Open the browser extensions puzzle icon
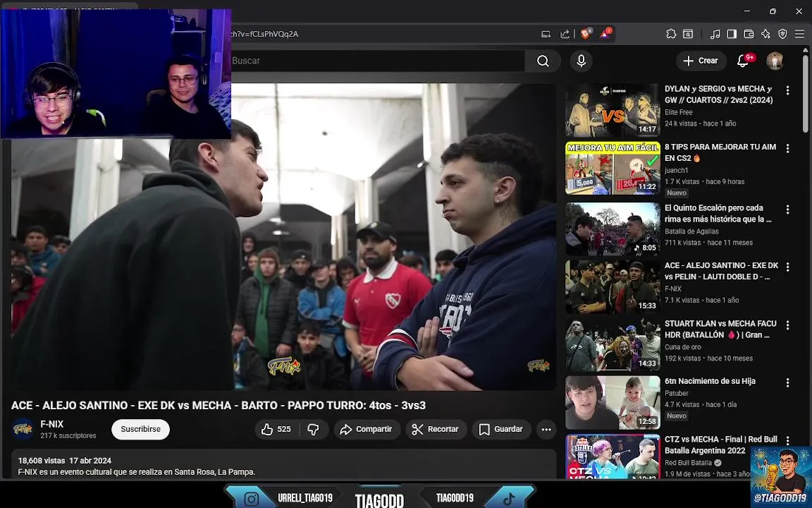The width and height of the screenshot is (812, 508). (671, 34)
